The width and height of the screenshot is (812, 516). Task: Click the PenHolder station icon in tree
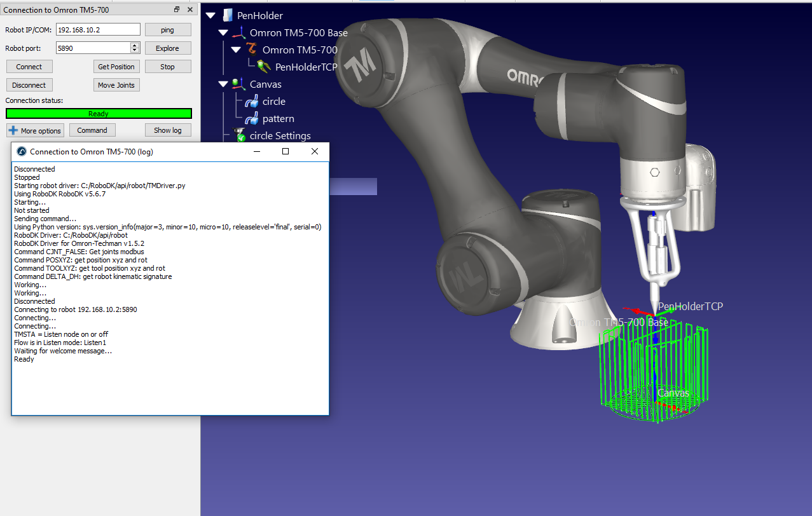(228, 15)
